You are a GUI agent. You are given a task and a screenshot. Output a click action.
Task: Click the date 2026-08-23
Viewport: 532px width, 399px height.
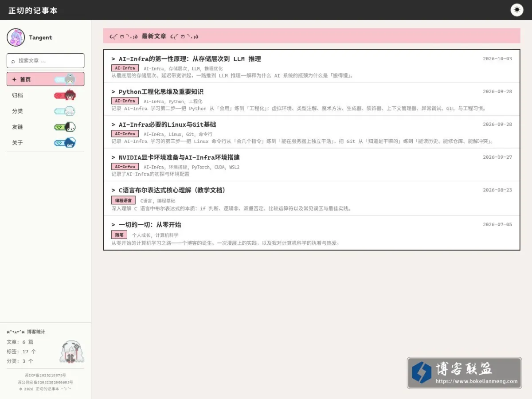click(497, 190)
